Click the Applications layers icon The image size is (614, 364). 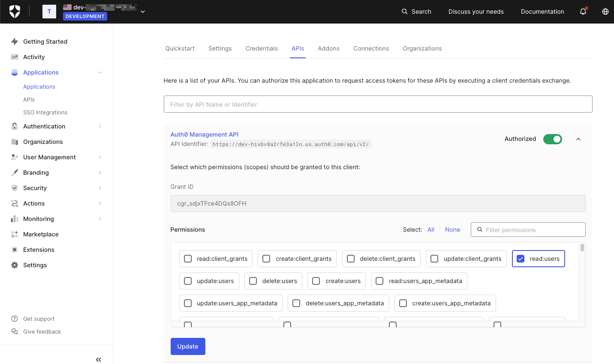15,72
